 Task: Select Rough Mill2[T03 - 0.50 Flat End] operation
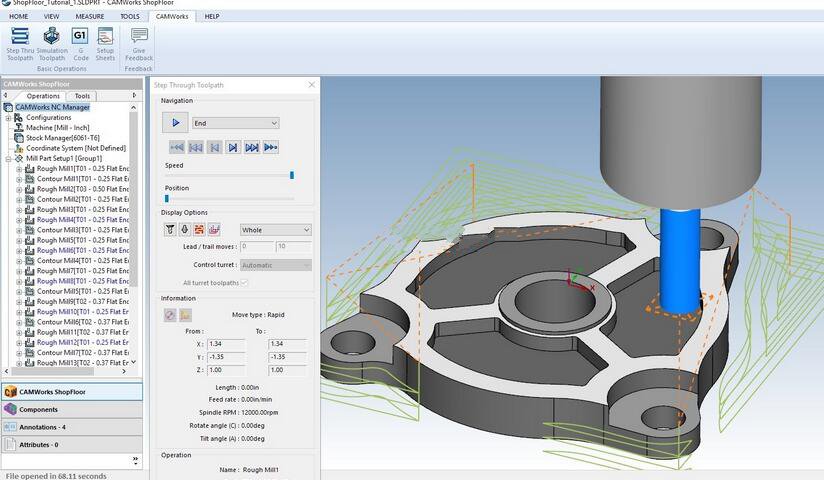pyautogui.click(x=83, y=189)
